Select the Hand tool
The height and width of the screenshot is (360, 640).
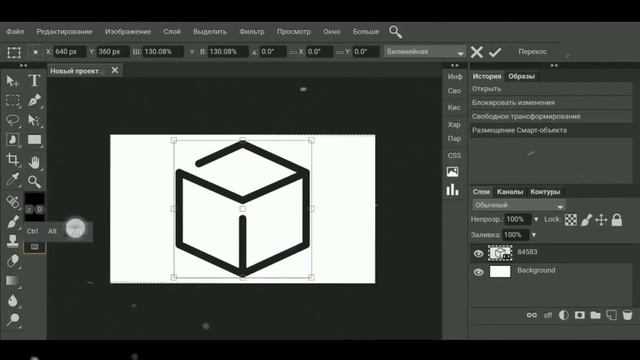34,162
